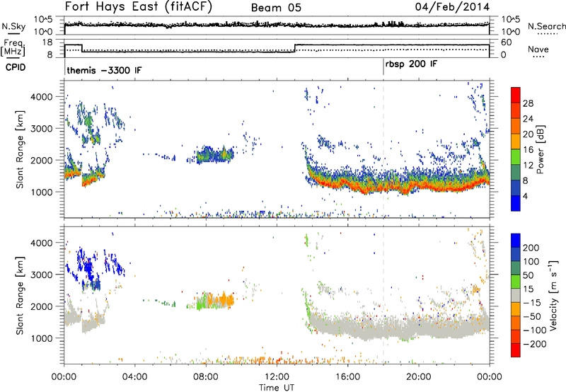
Task: Click the '20:00' time tick label
Action: pyautogui.click(x=418, y=377)
